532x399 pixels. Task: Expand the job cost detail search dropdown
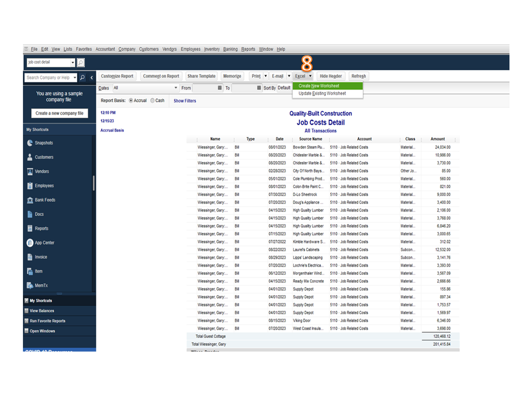(x=72, y=62)
